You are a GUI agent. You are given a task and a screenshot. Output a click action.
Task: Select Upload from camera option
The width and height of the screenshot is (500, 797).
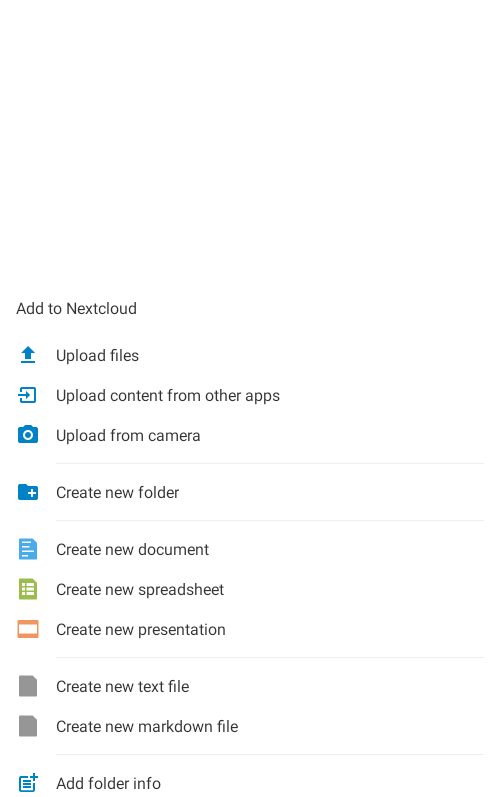[250, 436]
